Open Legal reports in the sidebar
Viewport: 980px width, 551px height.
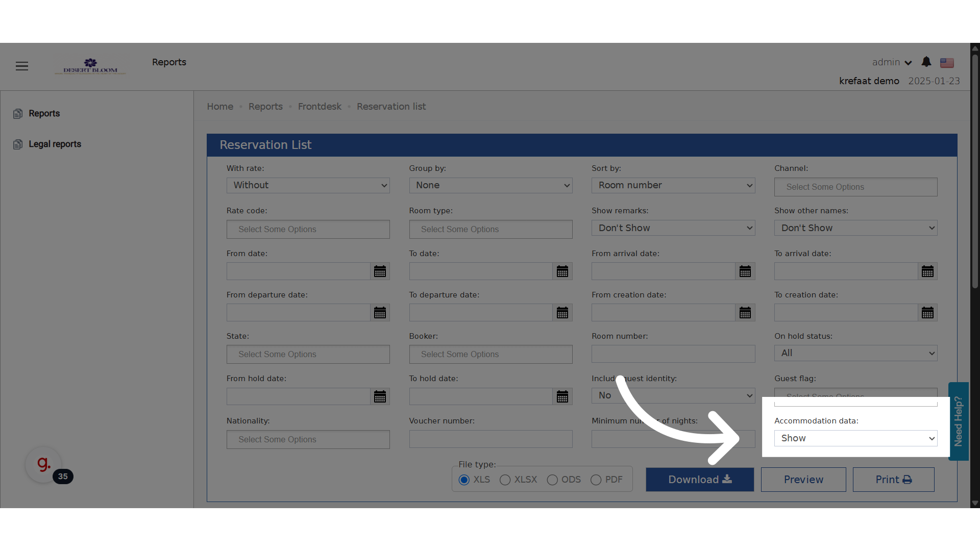pos(55,144)
